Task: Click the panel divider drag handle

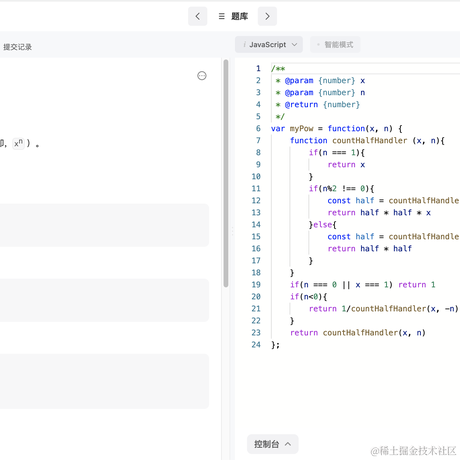Action: 232,231
